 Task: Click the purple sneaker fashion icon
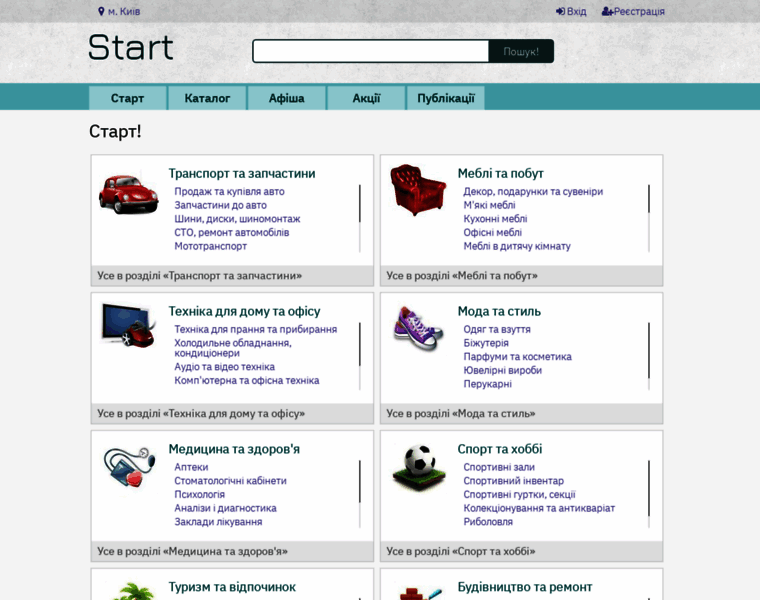coord(418,328)
